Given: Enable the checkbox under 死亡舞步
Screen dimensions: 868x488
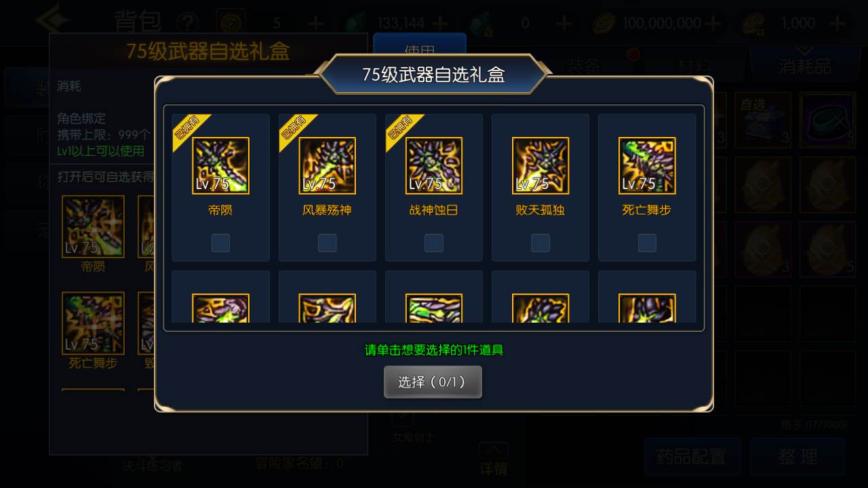Looking at the screenshot, I should 647,243.
